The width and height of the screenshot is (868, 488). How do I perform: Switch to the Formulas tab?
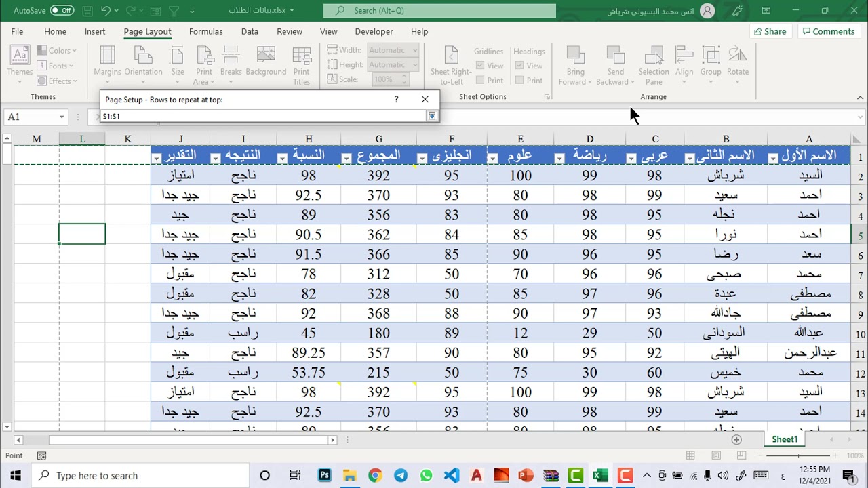pos(205,31)
